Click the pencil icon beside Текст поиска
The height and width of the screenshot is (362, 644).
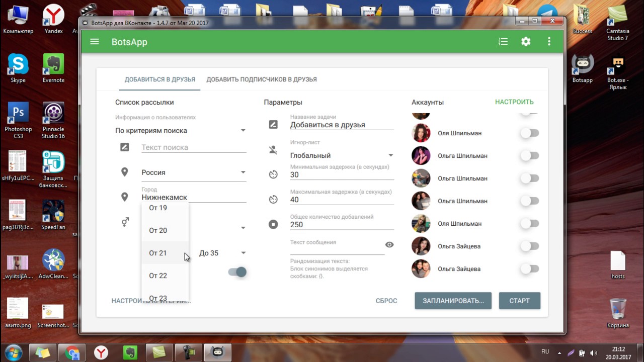pos(125,147)
